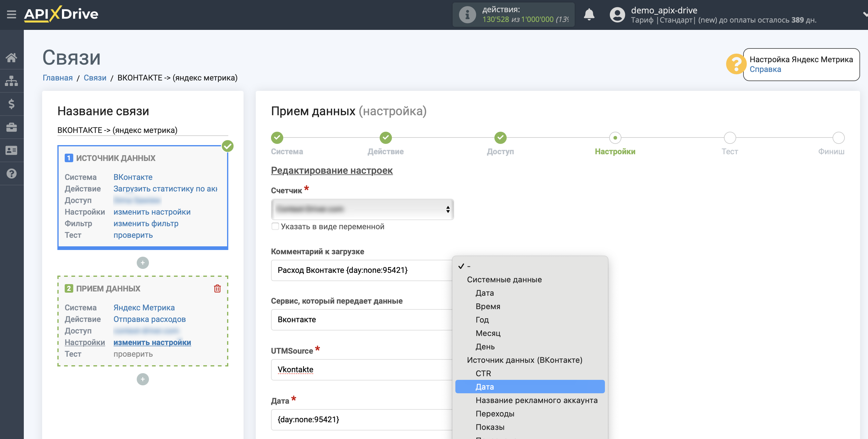Image resolution: width=868 pixels, height=439 pixels.
Task: Click the 'Настройки' step label
Action: point(615,152)
